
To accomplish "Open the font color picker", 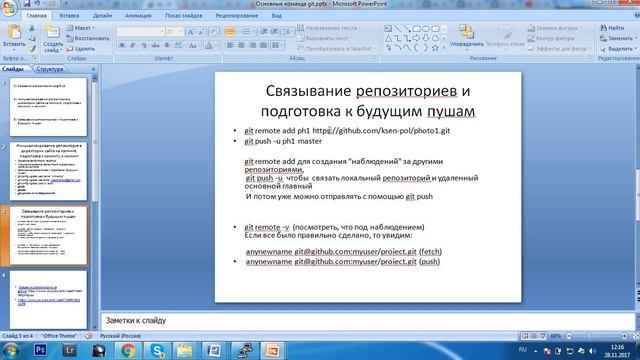I will [x=209, y=45].
